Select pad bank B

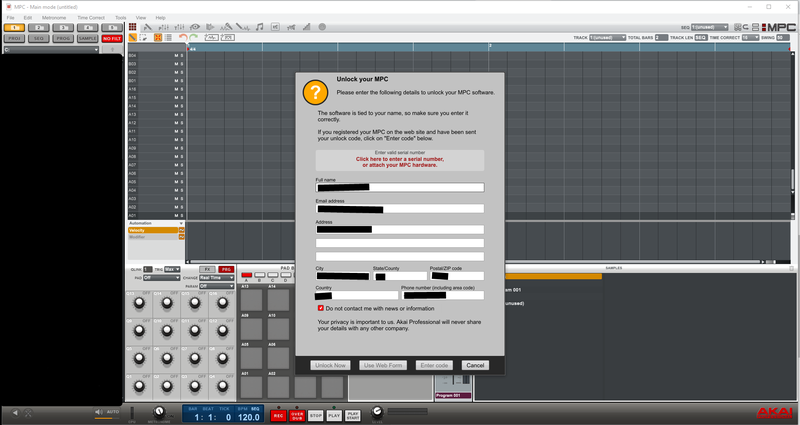[260, 275]
